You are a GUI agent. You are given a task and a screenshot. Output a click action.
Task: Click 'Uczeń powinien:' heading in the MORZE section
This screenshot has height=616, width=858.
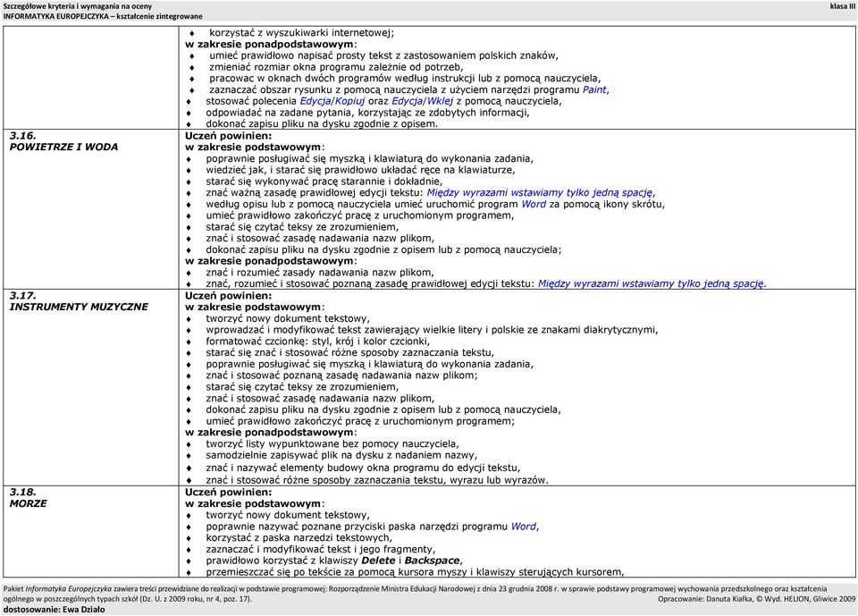[228, 492]
